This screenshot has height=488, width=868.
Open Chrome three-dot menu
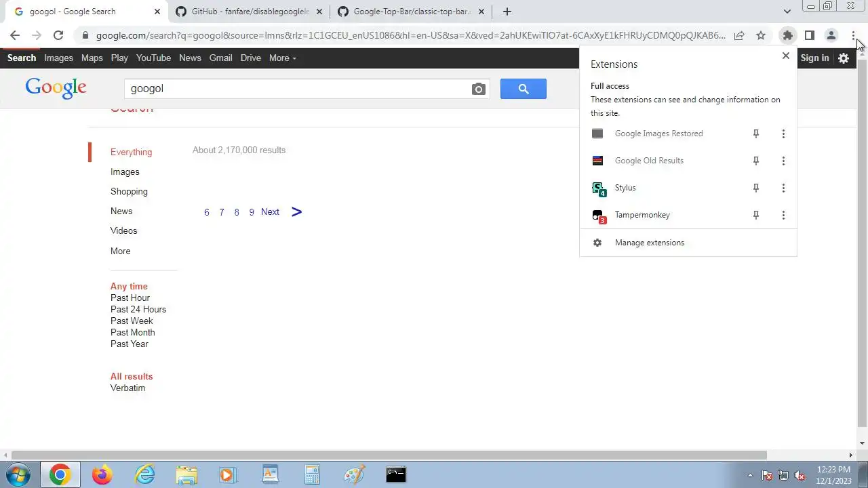(853, 35)
